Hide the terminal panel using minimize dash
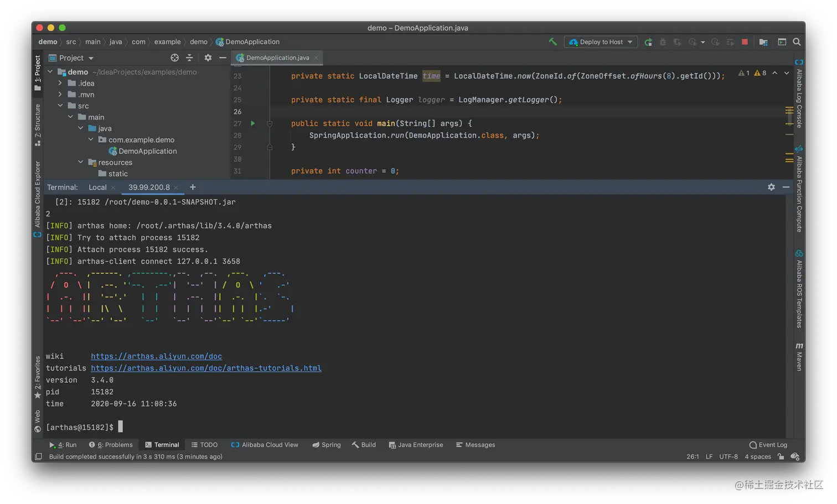 [x=786, y=187]
